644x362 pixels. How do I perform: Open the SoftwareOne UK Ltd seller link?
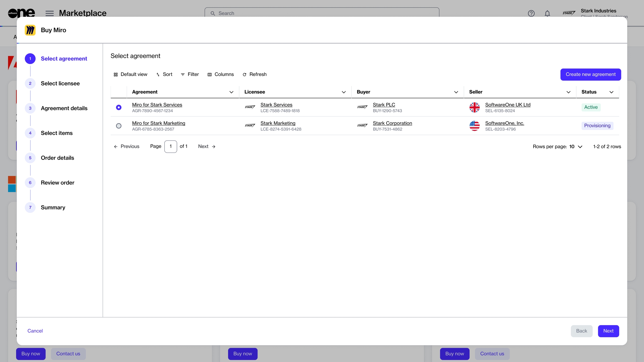tap(508, 105)
